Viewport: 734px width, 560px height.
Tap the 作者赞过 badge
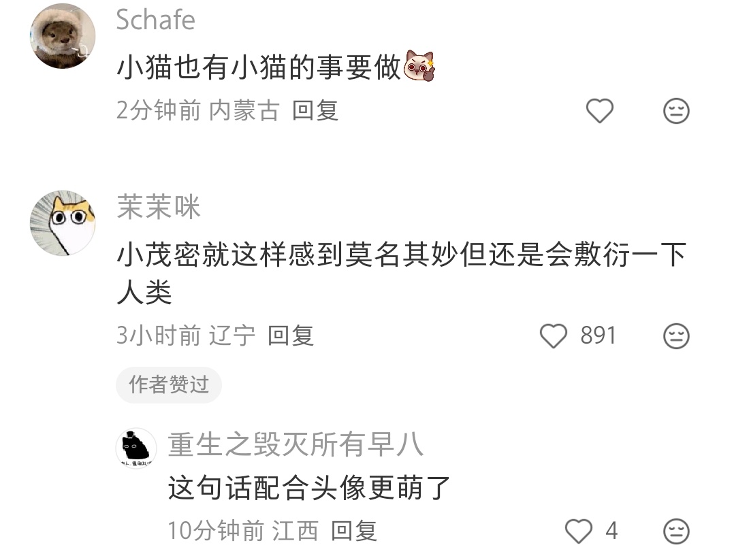pyautogui.click(x=169, y=384)
